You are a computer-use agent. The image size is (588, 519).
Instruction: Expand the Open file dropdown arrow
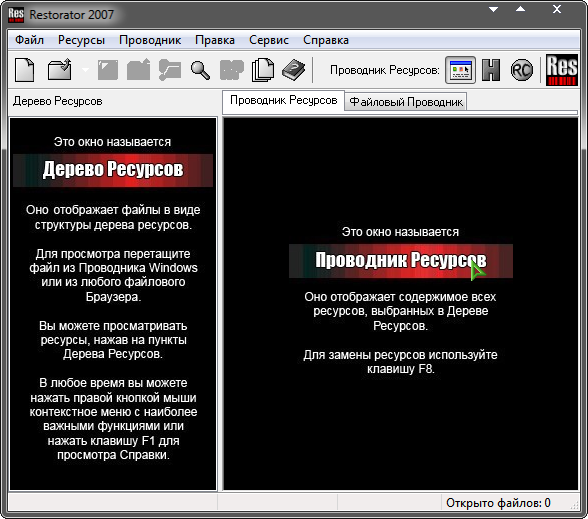tap(85, 70)
